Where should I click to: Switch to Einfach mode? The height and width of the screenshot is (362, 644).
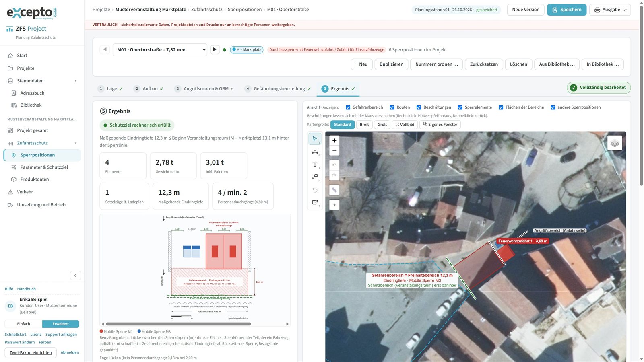click(23, 324)
